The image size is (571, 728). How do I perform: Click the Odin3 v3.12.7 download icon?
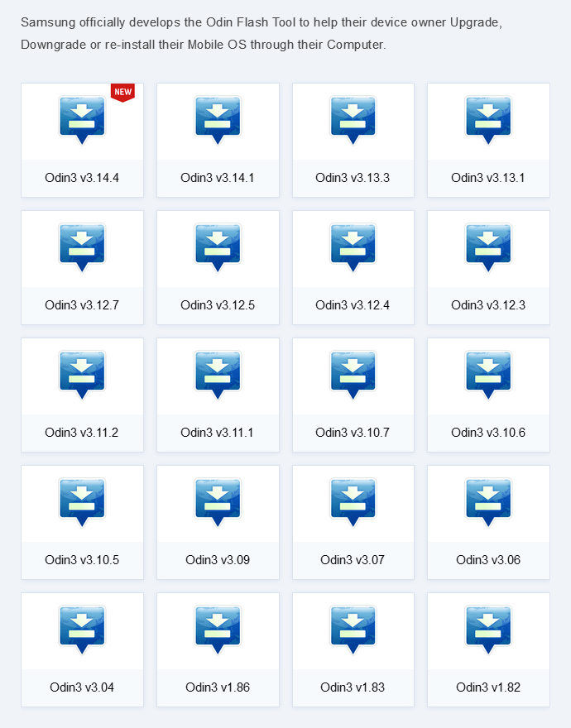[x=82, y=247]
